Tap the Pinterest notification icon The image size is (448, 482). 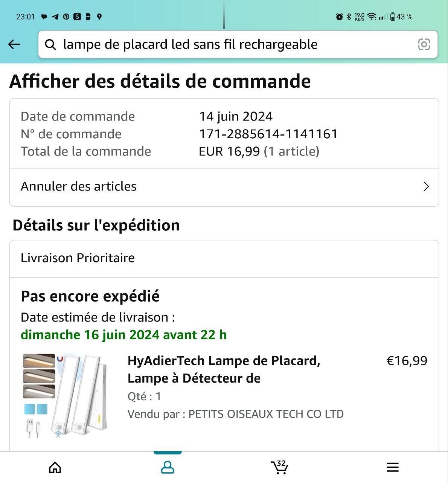pyautogui.click(x=66, y=17)
